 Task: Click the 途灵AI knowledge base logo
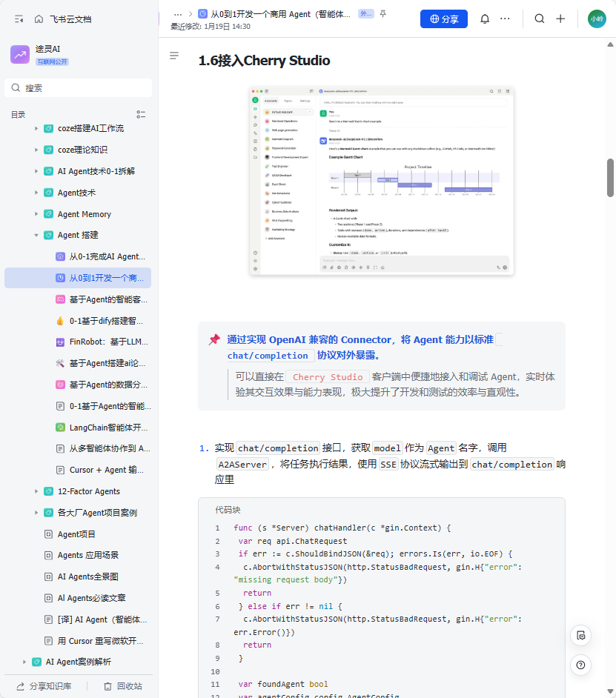click(x=20, y=54)
